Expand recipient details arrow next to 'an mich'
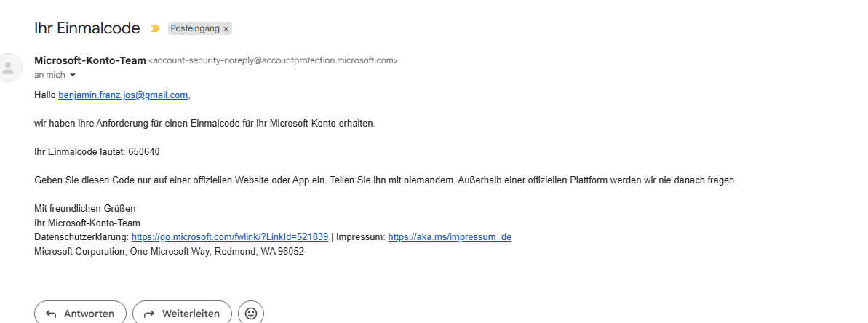868x323 pixels. (73, 76)
